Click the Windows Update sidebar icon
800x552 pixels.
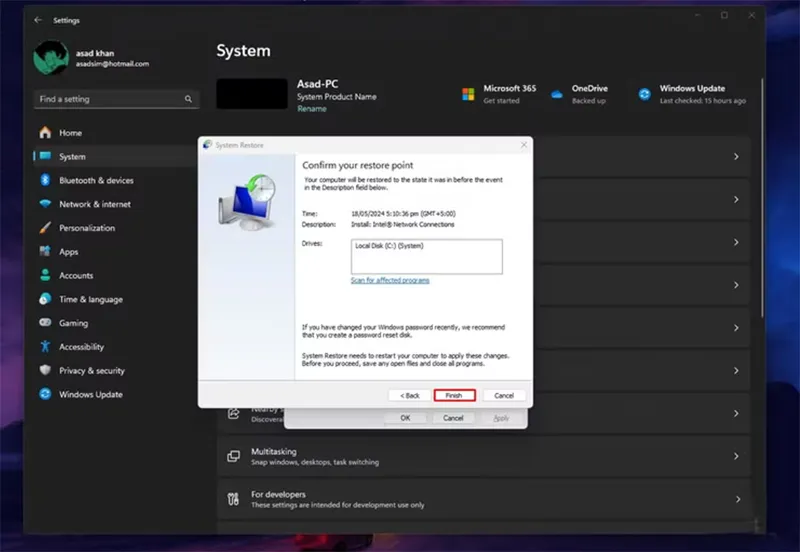45,394
